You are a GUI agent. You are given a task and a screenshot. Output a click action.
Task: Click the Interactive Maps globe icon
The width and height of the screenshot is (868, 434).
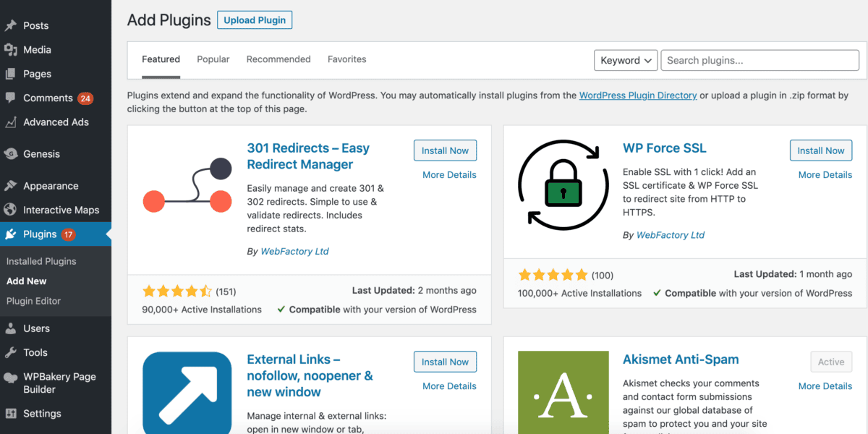coord(11,210)
